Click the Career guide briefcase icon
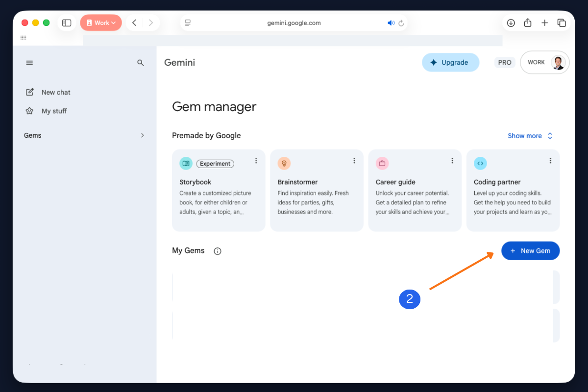This screenshot has width=588, height=392. (382, 163)
